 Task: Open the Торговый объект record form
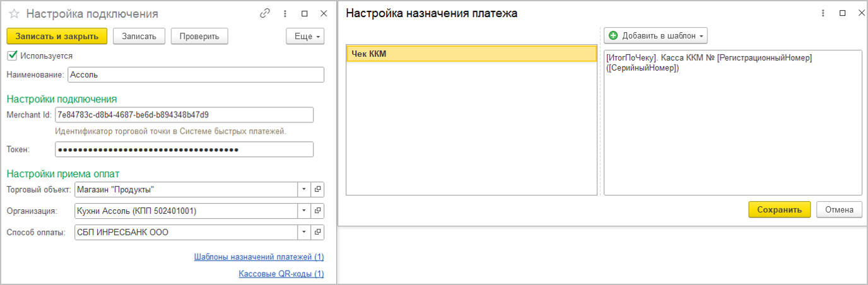point(318,189)
